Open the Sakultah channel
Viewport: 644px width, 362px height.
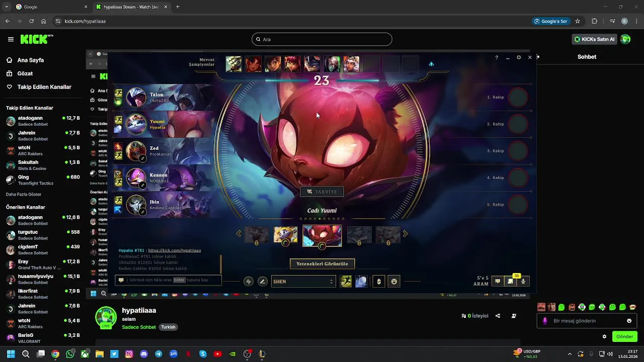coord(43,165)
